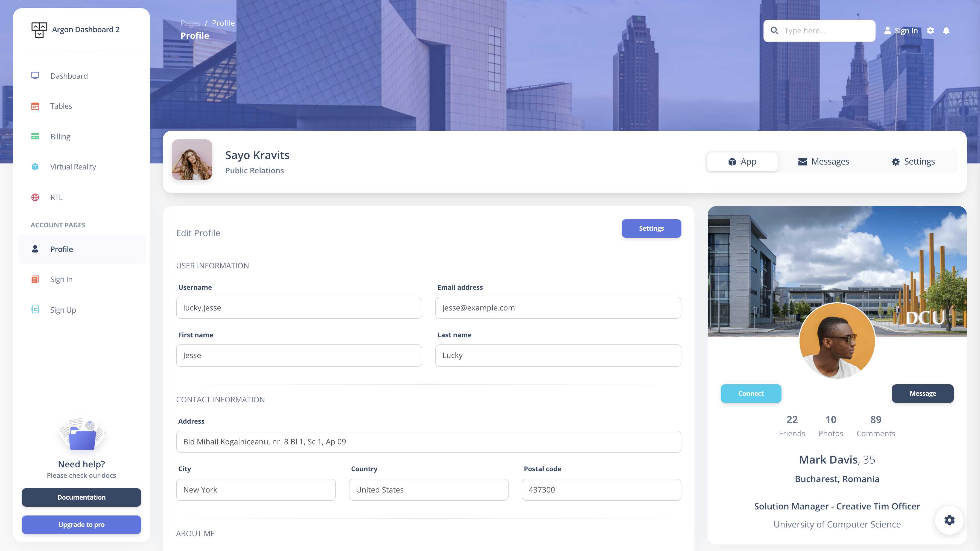
Task: Open the Dashboard monitor icon in sidebar
Action: click(35, 76)
